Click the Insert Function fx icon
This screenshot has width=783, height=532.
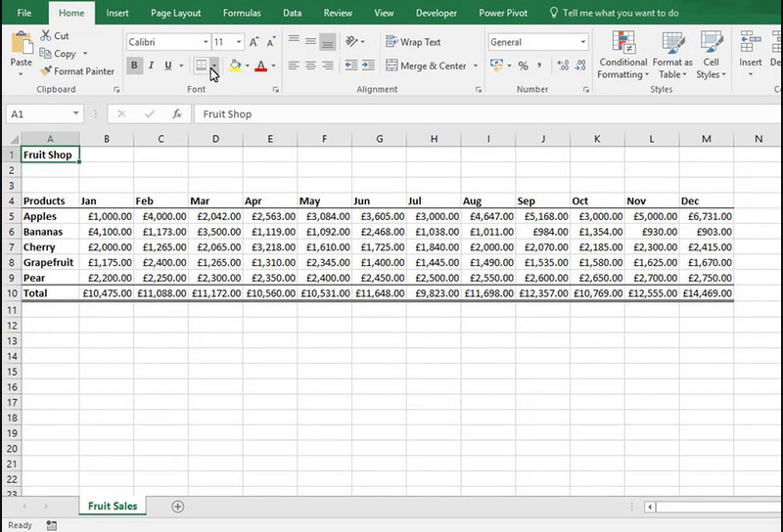tap(177, 114)
